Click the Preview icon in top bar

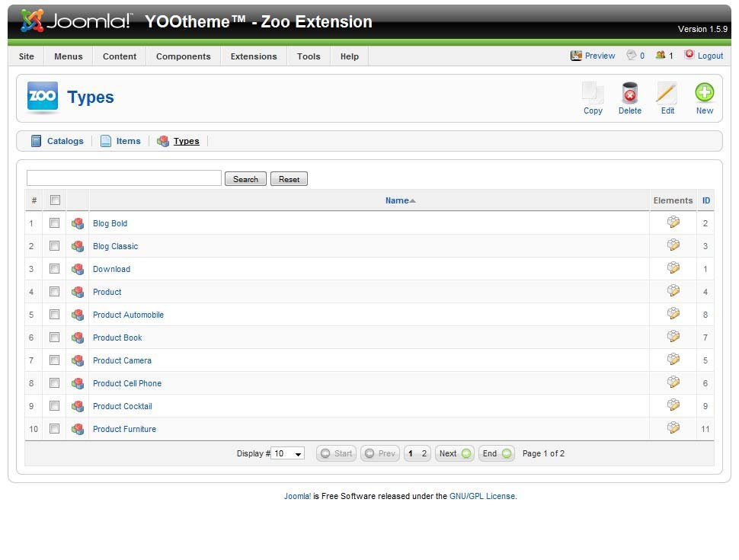point(576,56)
